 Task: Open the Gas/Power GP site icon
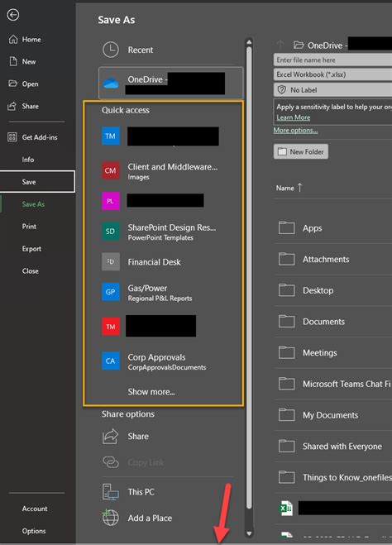111,292
